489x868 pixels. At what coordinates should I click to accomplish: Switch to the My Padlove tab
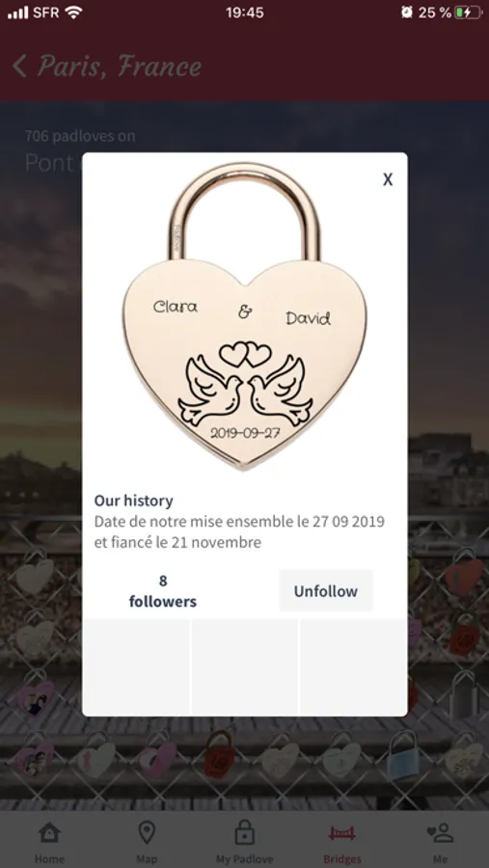point(244,832)
